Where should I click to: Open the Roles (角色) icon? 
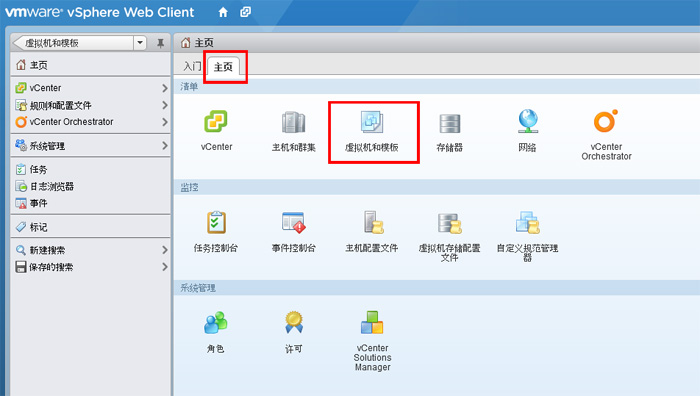[x=216, y=323]
